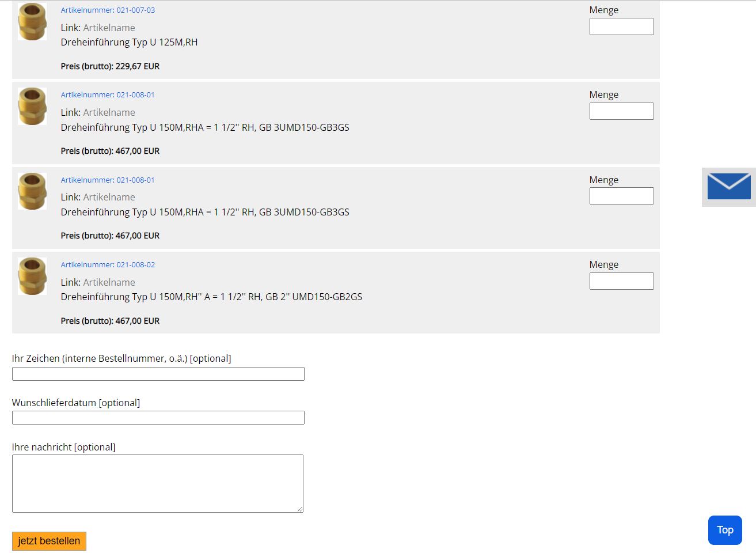756x553 pixels.
Task: Click product image for article 021-007-03
Action: tap(32, 21)
